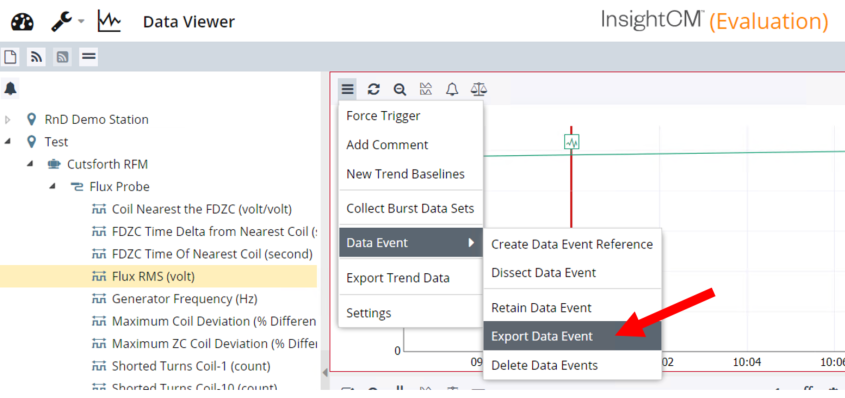Screen dimensions: 845x398
Task: Select Maximum Coil Deviation feature
Action: click(x=214, y=322)
